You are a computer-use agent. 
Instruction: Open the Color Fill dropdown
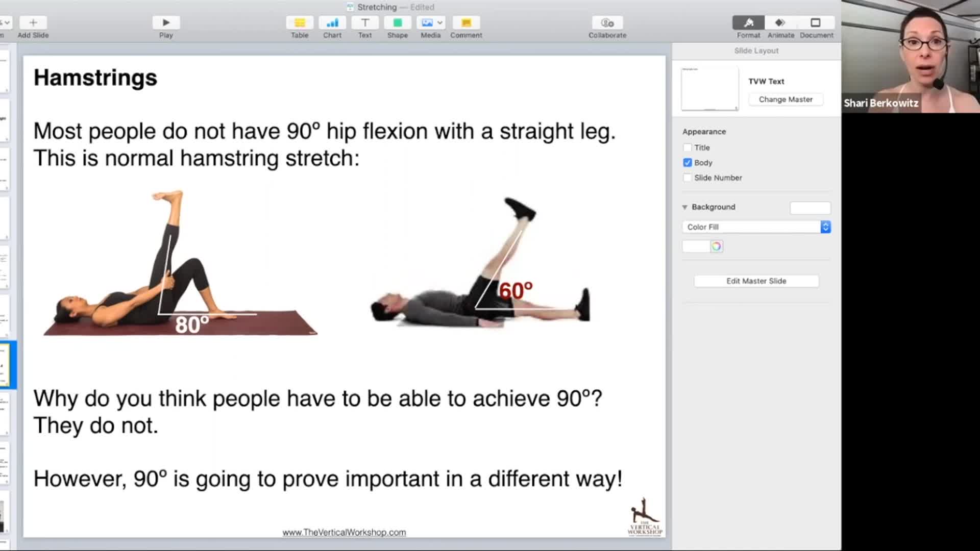coord(756,227)
